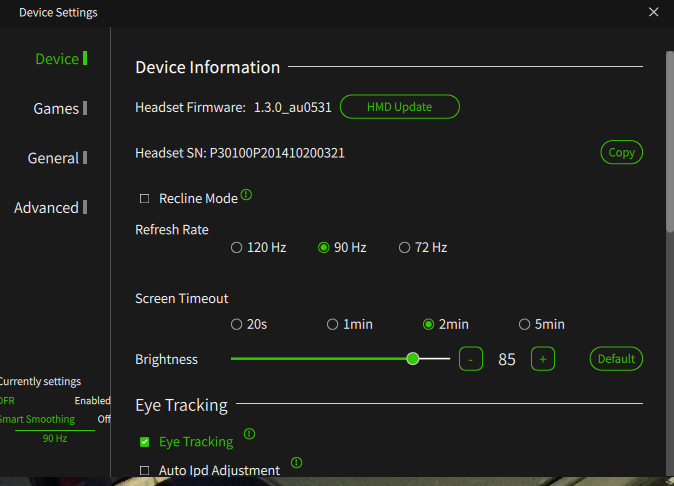Disable the Eye Tracking checkbox
The width and height of the screenshot is (674, 486).
click(x=144, y=442)
